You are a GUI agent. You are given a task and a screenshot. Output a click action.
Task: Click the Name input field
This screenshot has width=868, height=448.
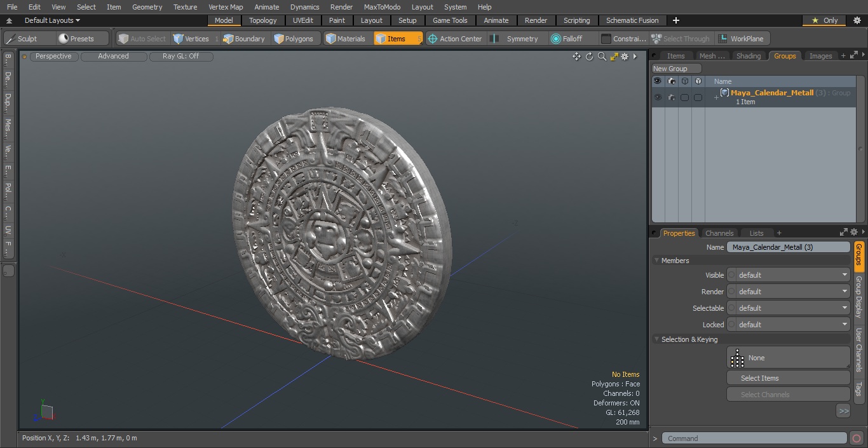point(788,247)
